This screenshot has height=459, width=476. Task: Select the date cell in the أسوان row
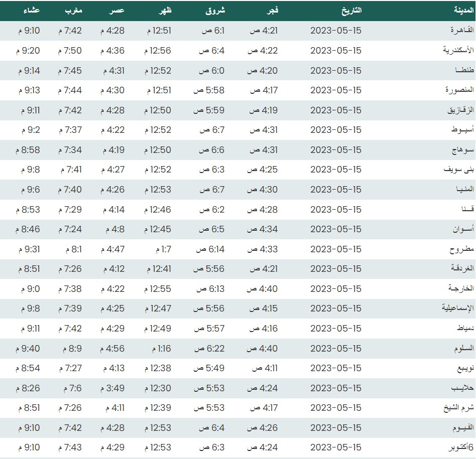click(x=335, y=229)
